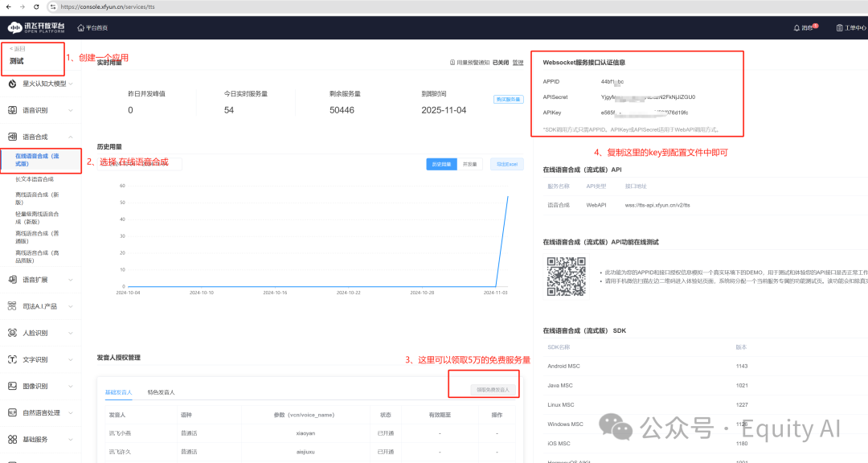Click the 图像识别 sidebar icon
Viewport: 868px width, 463px height.
(x=12, y=386)
